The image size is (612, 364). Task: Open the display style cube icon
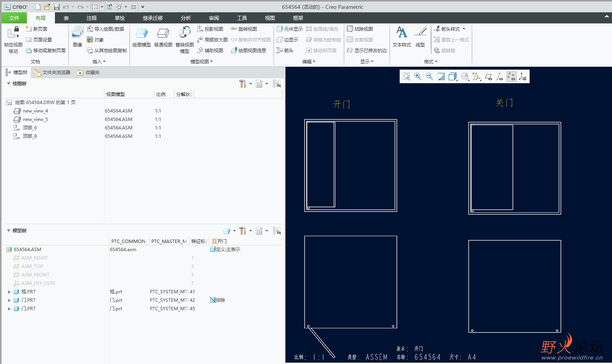pos(453,76)
